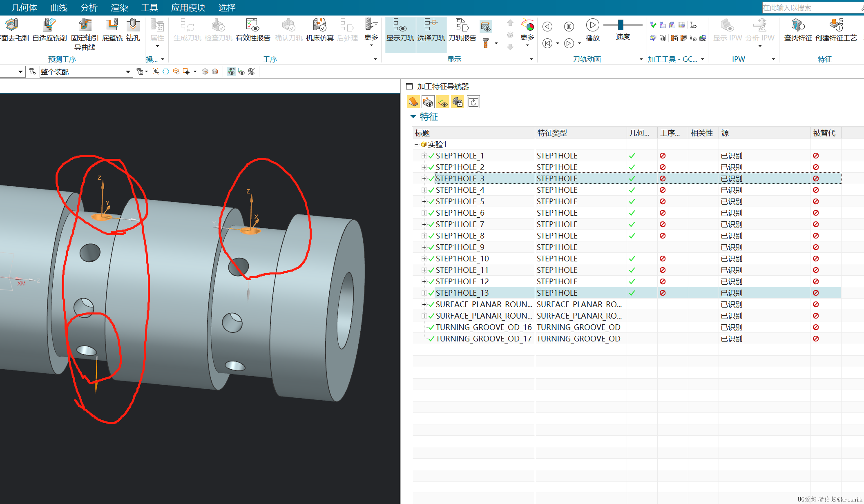This screenshot has width=864, height=504.
Task: Expand the STEP1HOLE_13 tree node
Action: coord(424,293)
